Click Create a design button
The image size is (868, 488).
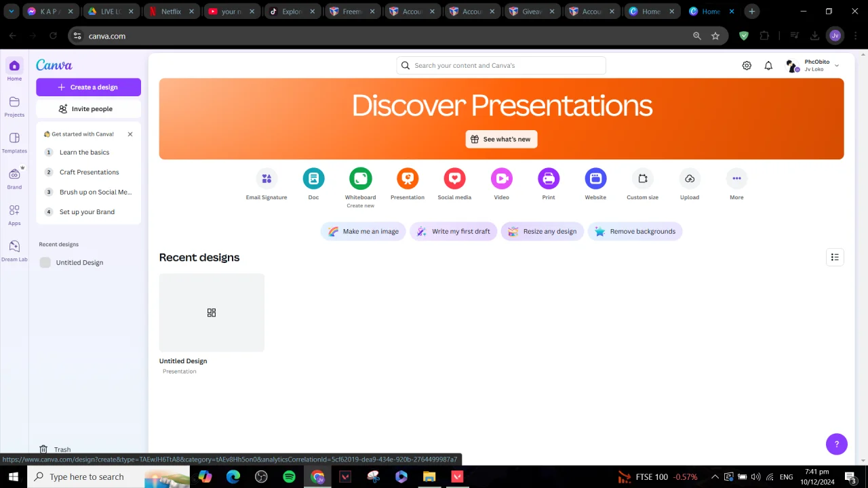tap(88, 87)
